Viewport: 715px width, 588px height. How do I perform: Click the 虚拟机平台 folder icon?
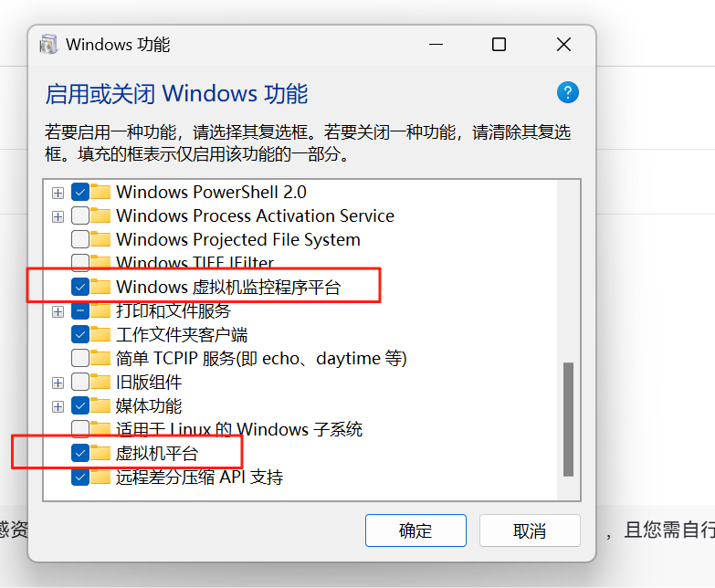[x=100, y=453]
